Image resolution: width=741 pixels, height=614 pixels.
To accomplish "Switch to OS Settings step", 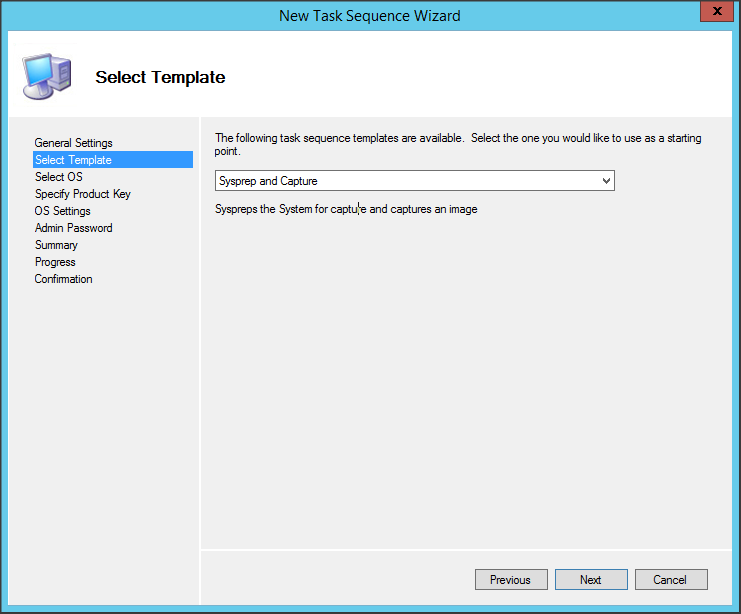I will (x=62, y=211).
